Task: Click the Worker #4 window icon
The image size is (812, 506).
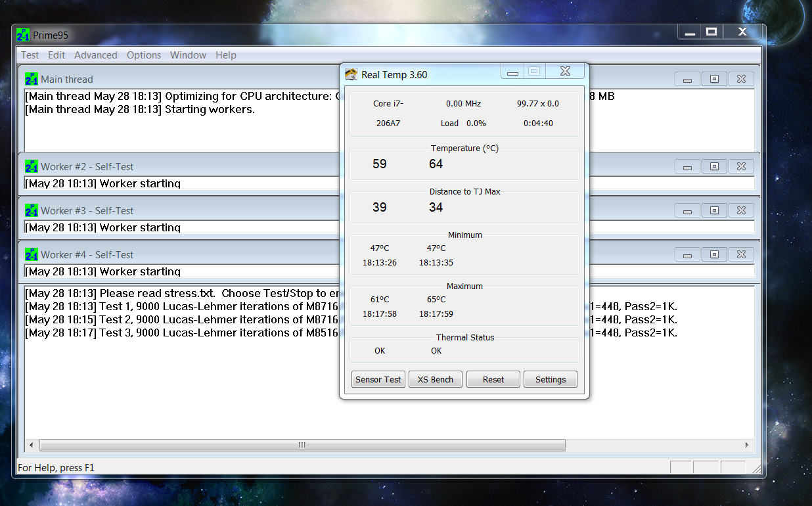Action: click(x=32, y=254)
